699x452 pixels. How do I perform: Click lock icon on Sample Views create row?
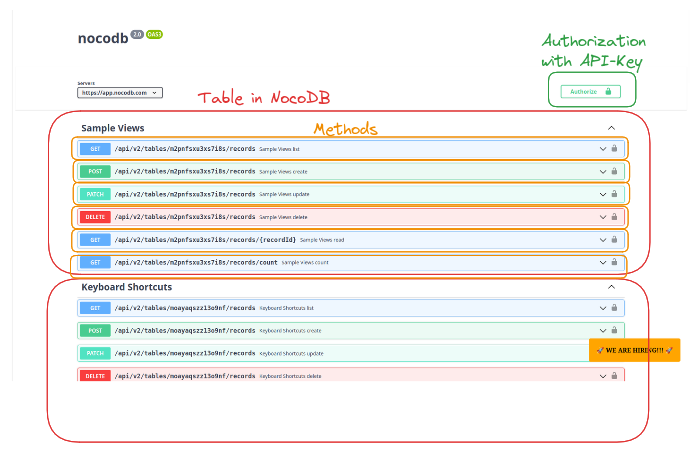pyautogui.click(x=614, y=171)
